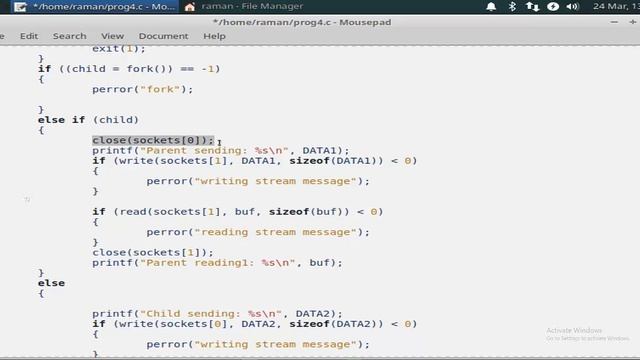Click the line 'else if (child)'
Viewport: 640px width, 360px height.
tap(88, 120)
